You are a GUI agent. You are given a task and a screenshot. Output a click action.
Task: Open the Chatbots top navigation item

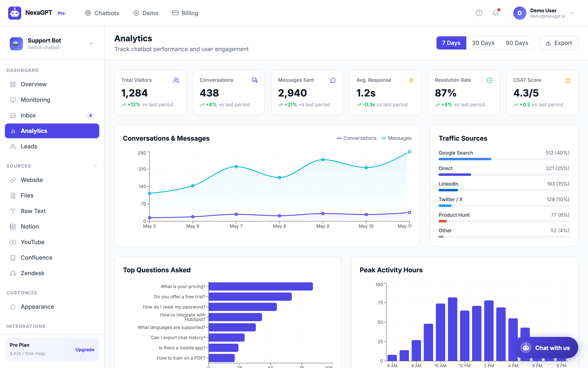(102, 13)
